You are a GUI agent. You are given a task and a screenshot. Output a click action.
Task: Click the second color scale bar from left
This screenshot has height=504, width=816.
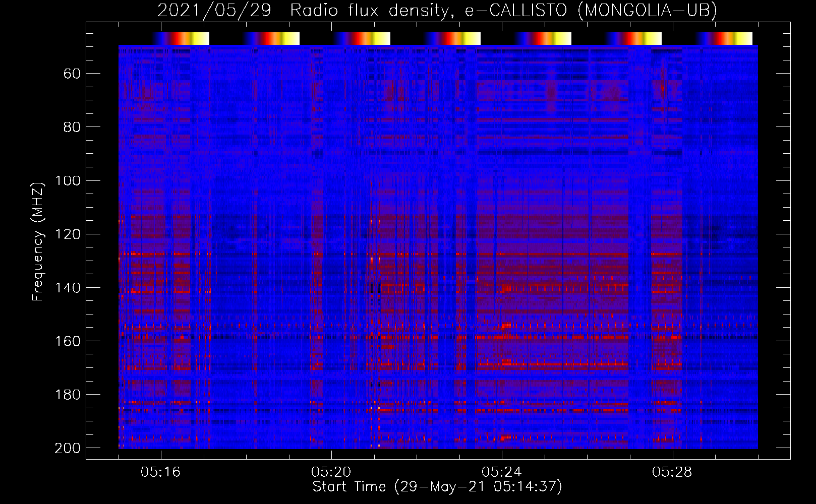point(271,39)
